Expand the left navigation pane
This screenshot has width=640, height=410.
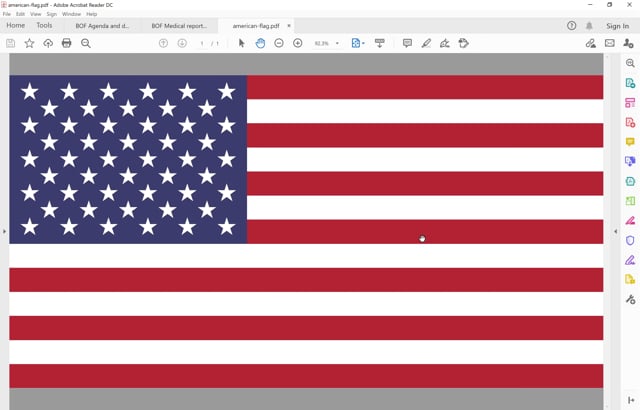4,231
